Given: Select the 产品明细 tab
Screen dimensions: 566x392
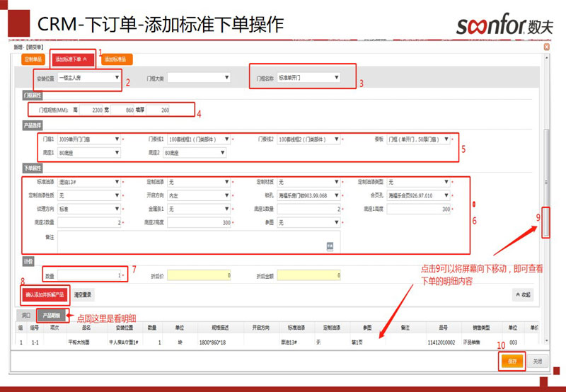Looking at the screenshot, I should point(52,315).
